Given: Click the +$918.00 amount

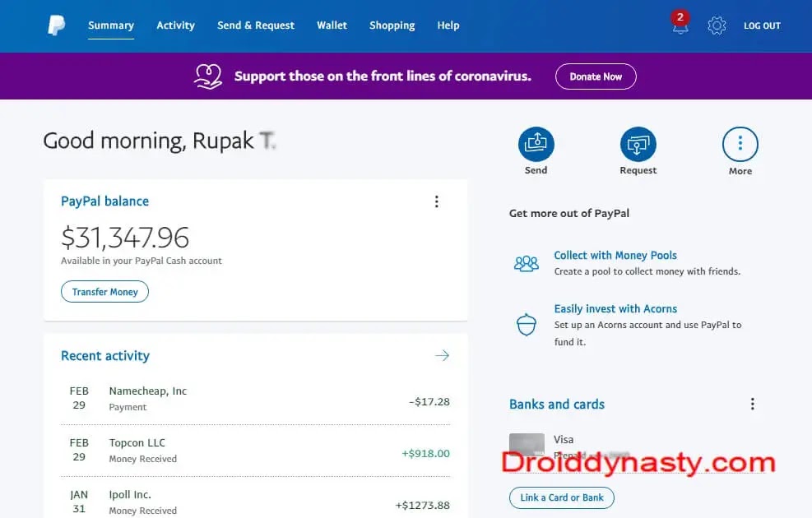Looking at the screenshot, I should coord(425,453).
